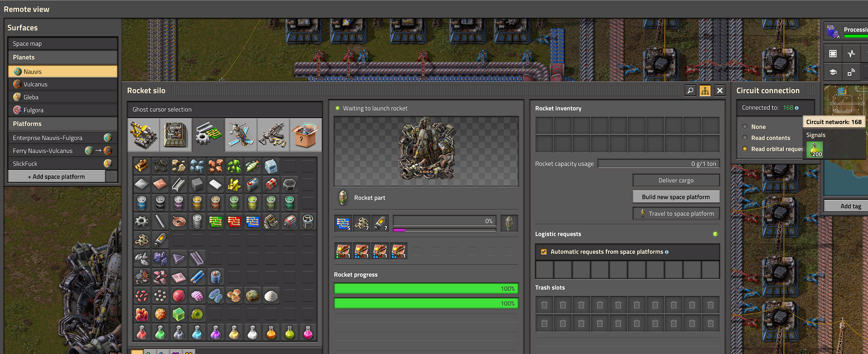Pick the iron gear wheel item

pos(142,222)
